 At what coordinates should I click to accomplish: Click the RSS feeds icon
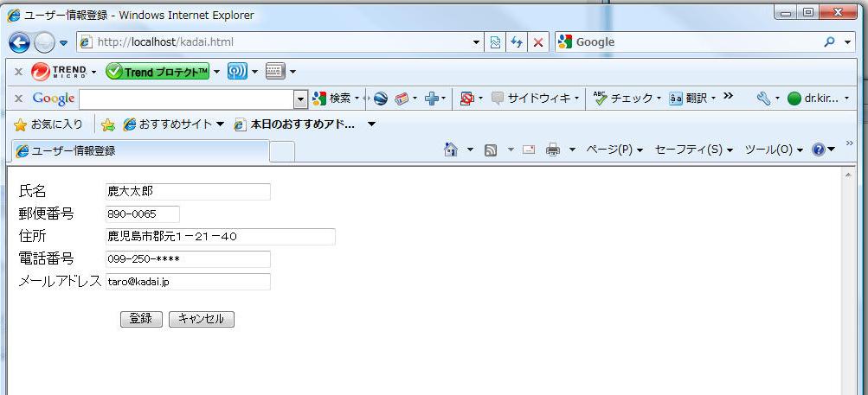pyautogui.click(x=491, y=150)
